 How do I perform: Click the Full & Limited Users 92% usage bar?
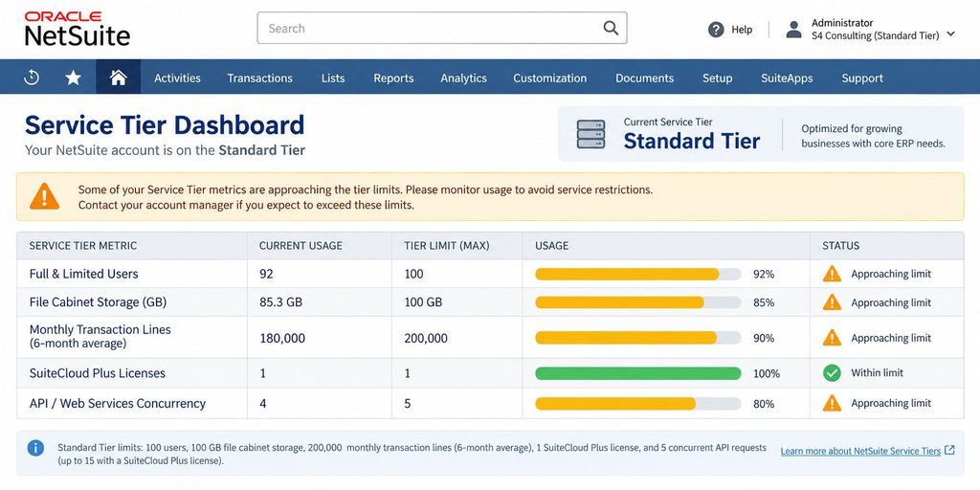click(638, 274)
